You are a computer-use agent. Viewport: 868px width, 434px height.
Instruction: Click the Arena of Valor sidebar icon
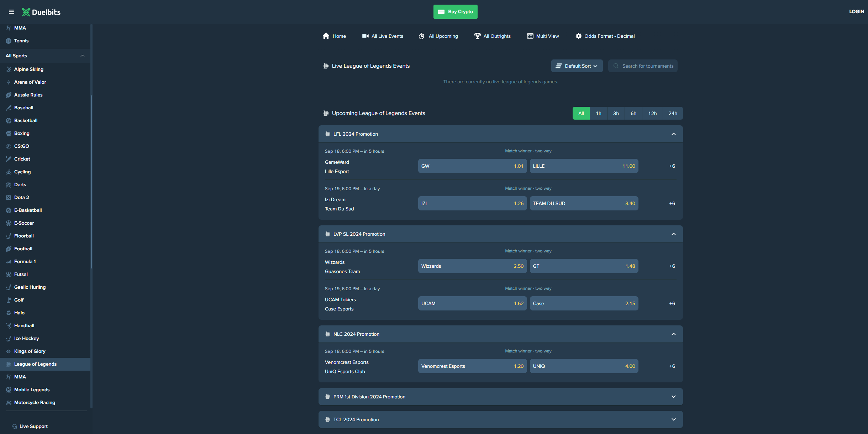9,82
